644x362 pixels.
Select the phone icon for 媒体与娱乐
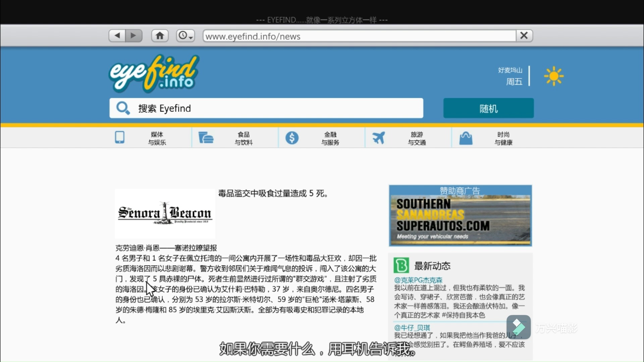120,137
